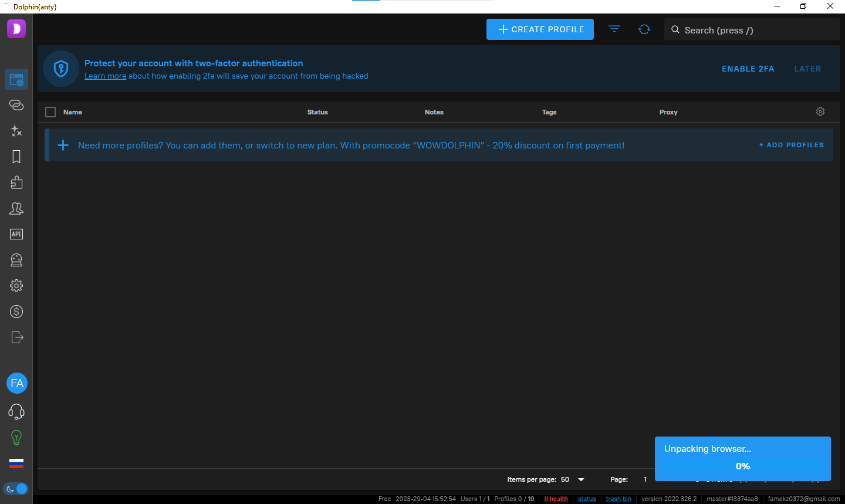Click the 'version 2022.326.2' status text

pos(669,499)
